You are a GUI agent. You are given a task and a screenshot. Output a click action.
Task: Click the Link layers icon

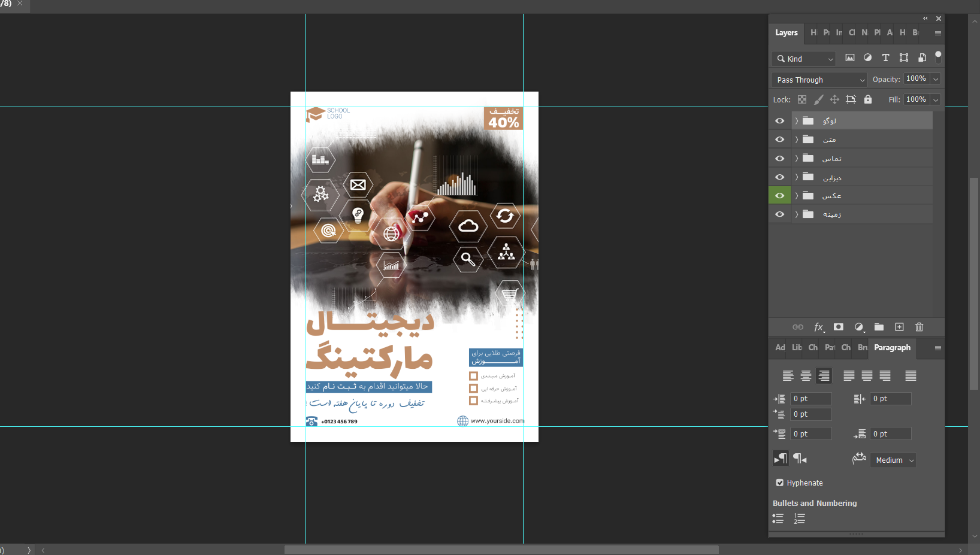pyautogui.click(x=798, y=327)
